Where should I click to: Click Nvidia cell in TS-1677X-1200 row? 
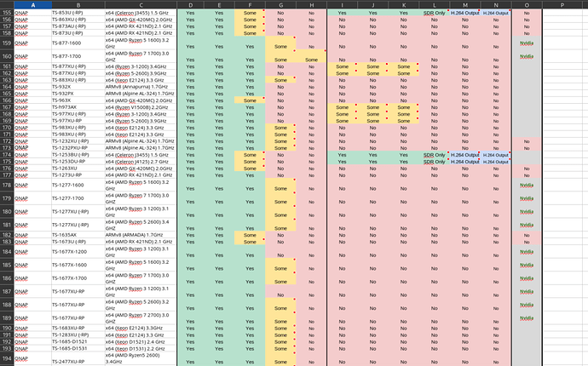(x=527, y=252)
